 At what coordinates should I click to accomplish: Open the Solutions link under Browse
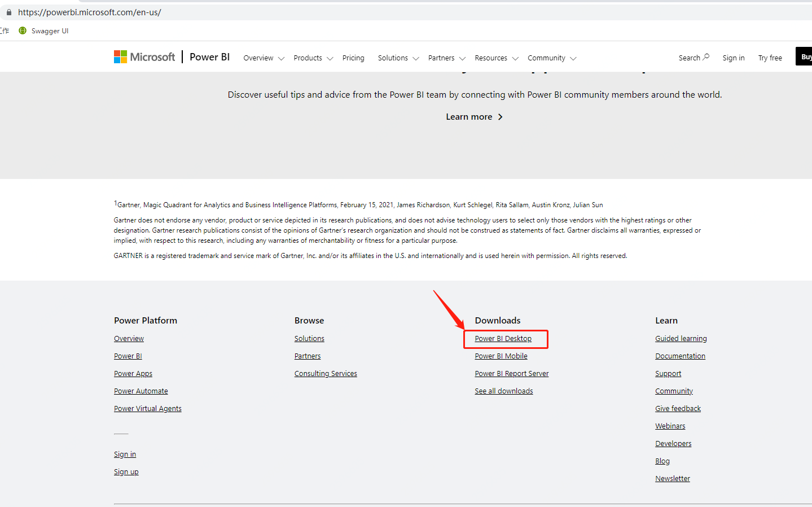click(x=309, y=339)
